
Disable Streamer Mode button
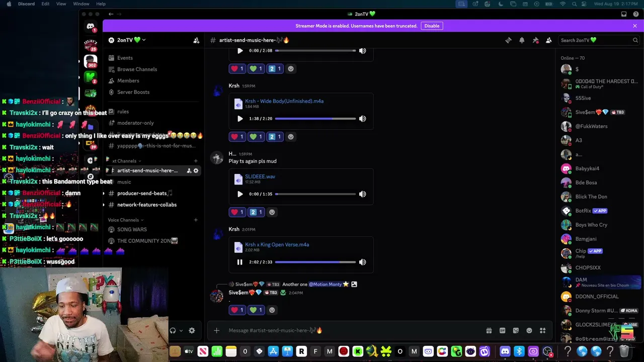[432, 26]
